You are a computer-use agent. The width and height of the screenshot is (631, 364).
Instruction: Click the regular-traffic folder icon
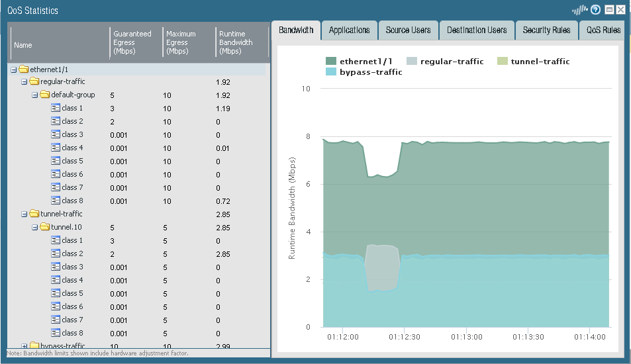click(34, 81)
